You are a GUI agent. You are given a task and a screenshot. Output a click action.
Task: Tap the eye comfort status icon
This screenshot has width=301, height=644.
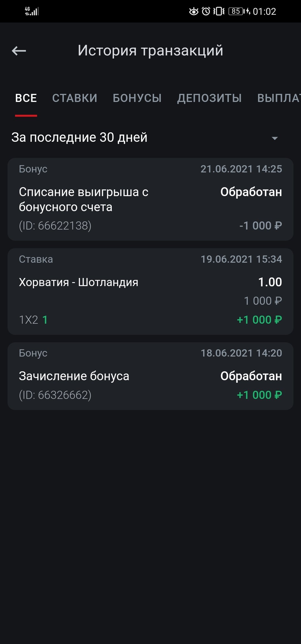[x=194, y=11]
